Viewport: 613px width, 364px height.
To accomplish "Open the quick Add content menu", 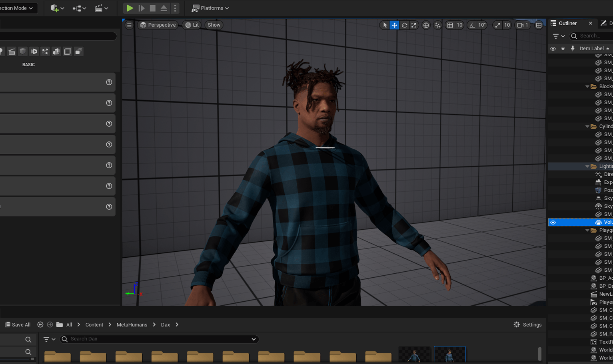I will pos(57,8).
